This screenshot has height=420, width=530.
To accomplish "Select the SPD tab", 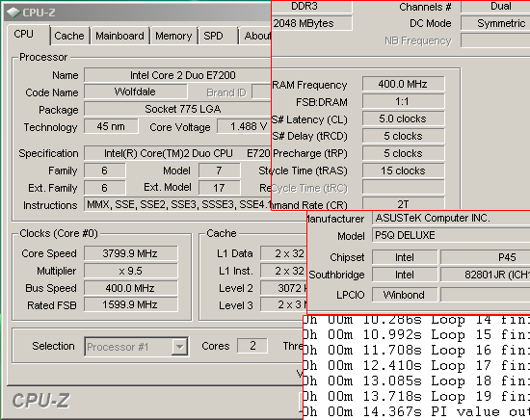I will point(218,36).
